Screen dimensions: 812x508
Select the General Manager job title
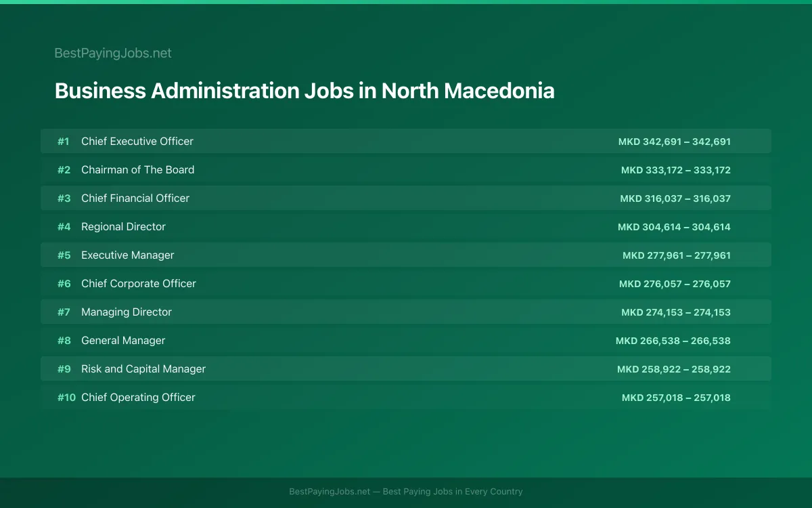click(123, 341)
